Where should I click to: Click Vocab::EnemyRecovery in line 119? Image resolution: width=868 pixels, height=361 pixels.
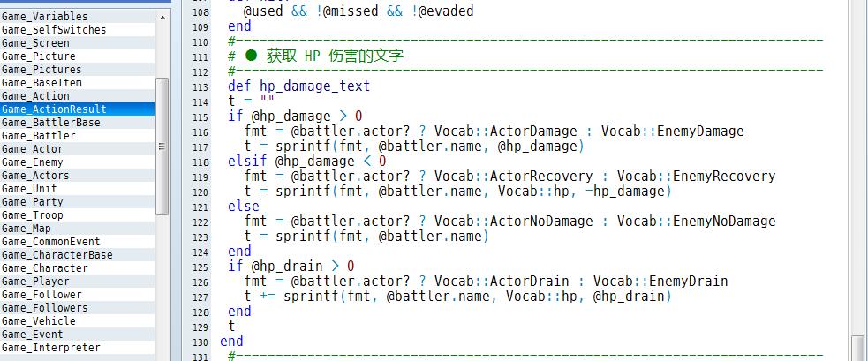click(x=697, y=176)
